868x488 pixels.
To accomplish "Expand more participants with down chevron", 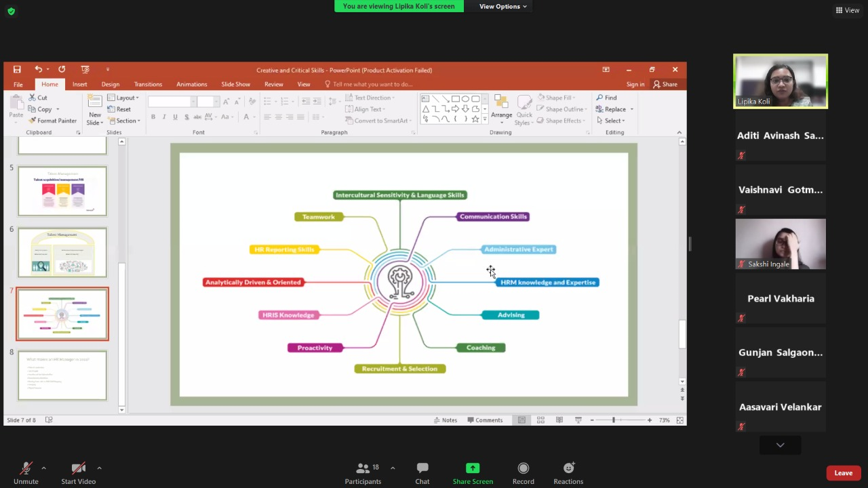I will point(780,445).
